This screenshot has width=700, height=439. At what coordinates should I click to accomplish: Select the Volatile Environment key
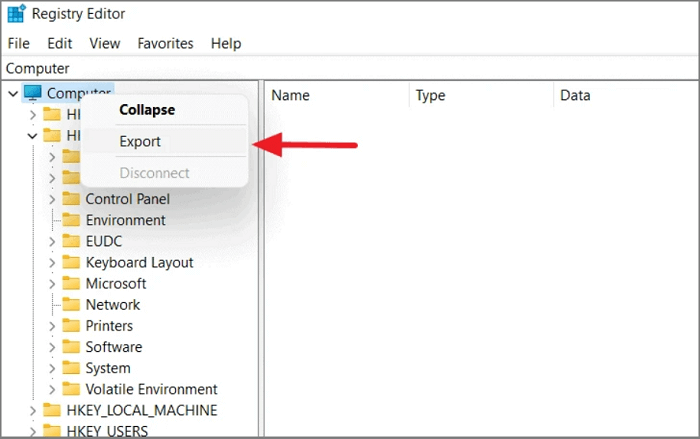click(151, 389)
